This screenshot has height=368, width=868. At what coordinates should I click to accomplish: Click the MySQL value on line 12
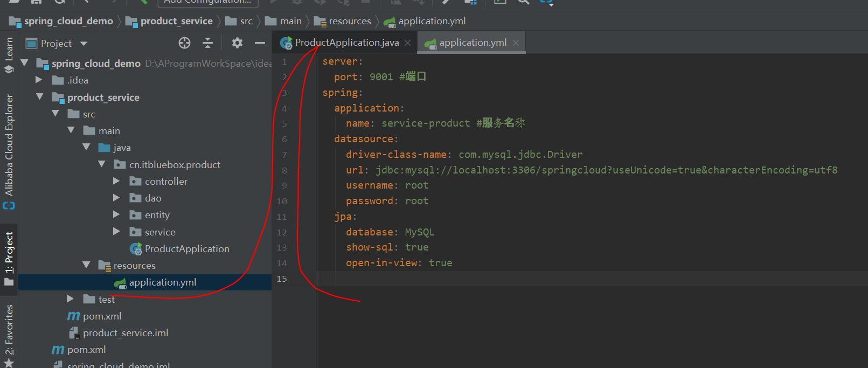pos(420,232)
